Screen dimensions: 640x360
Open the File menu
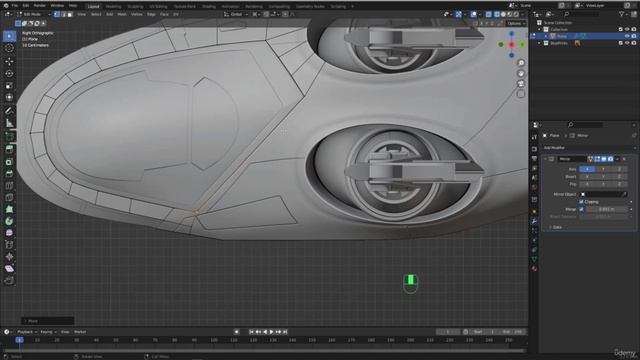pyautogui.click(x=15, y=6)
